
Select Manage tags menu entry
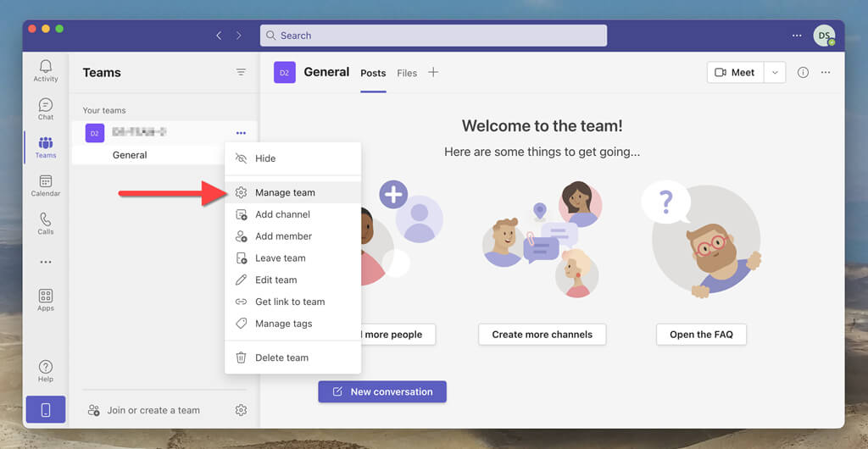[x=292, y=324]
